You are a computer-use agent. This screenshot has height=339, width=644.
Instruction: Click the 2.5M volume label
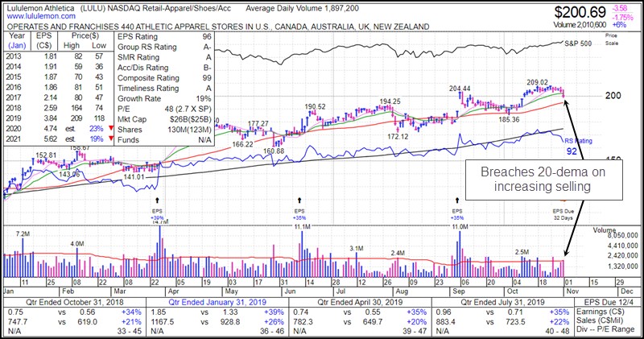522,252
